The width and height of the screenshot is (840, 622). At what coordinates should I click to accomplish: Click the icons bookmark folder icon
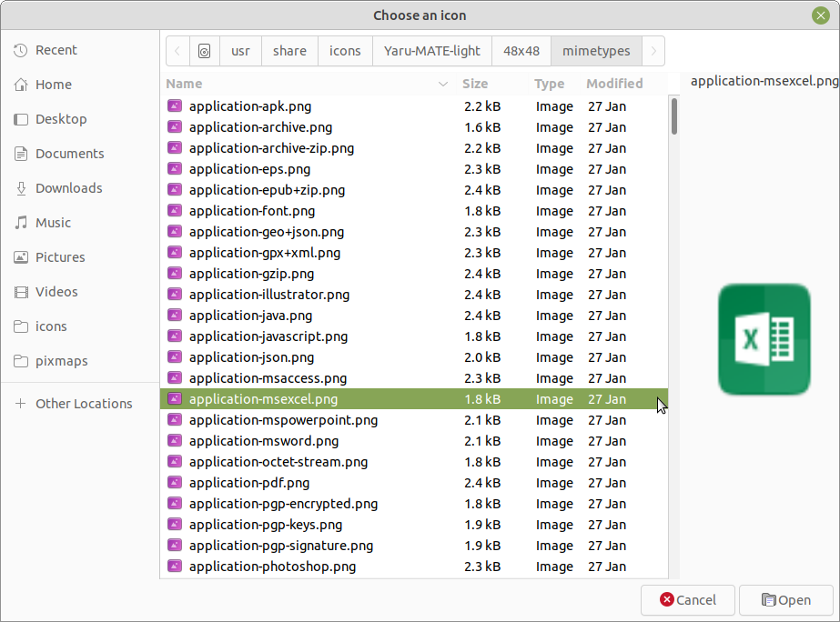20,326
